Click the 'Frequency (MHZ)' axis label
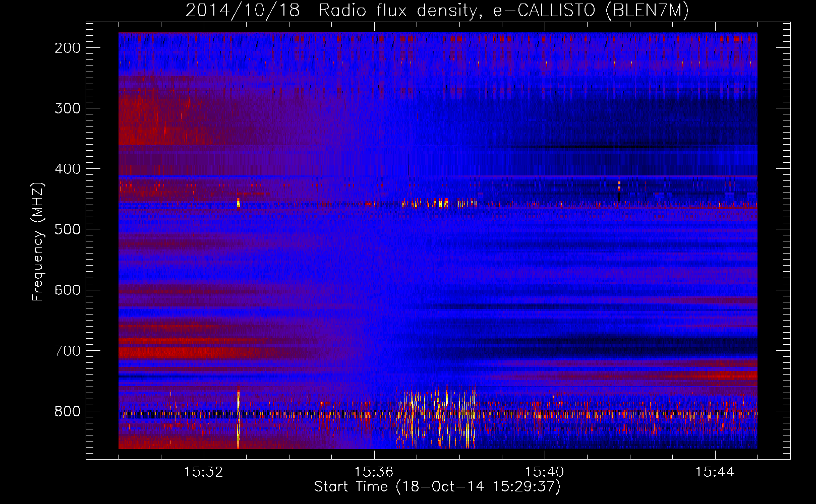This screenshot has height=504, width=816. tap(38, 242)
